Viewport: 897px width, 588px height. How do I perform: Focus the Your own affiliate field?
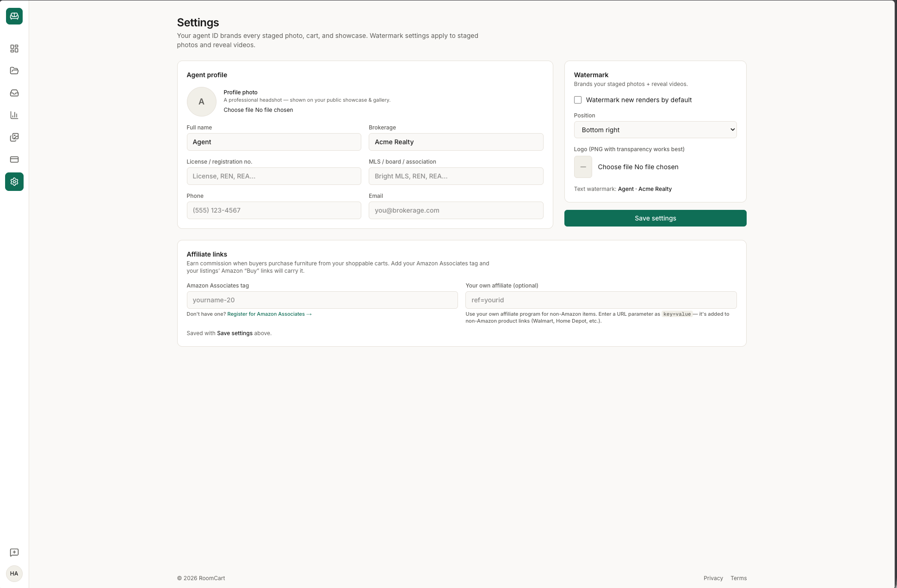click(601, 300)
